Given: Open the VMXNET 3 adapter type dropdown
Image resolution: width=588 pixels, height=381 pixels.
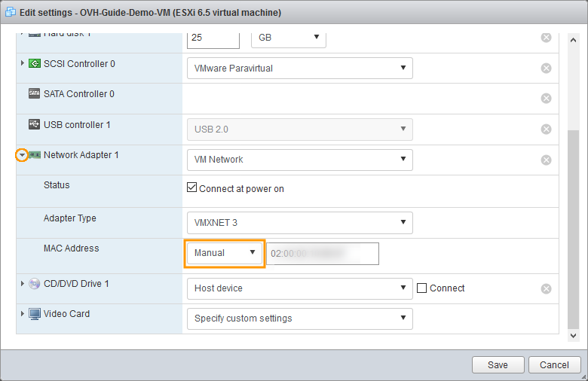Looking at the screenshot, I should coord(299,222).
